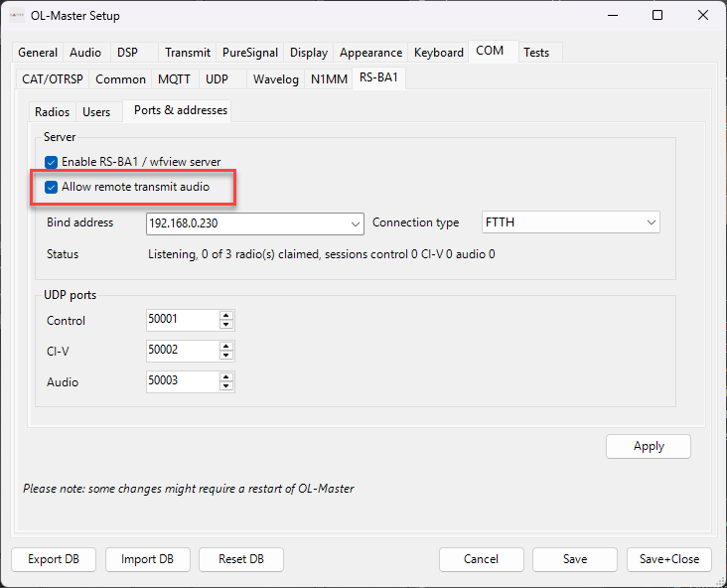The height and width of the screenshot is (588, 727).
Task: Switch to the Audio tab
Action: (85, 53)
